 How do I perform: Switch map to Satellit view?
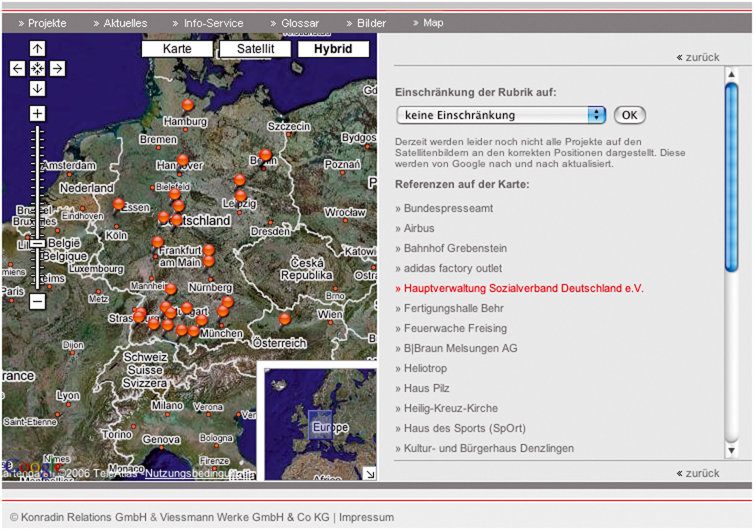pyautogui.click(x=255, y=49)
